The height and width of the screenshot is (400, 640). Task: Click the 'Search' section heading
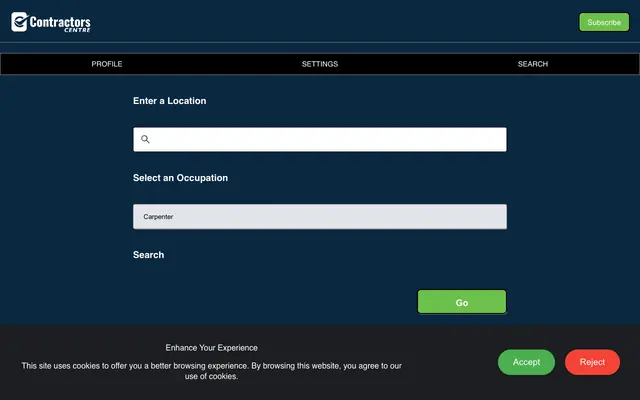pos(149,255)
